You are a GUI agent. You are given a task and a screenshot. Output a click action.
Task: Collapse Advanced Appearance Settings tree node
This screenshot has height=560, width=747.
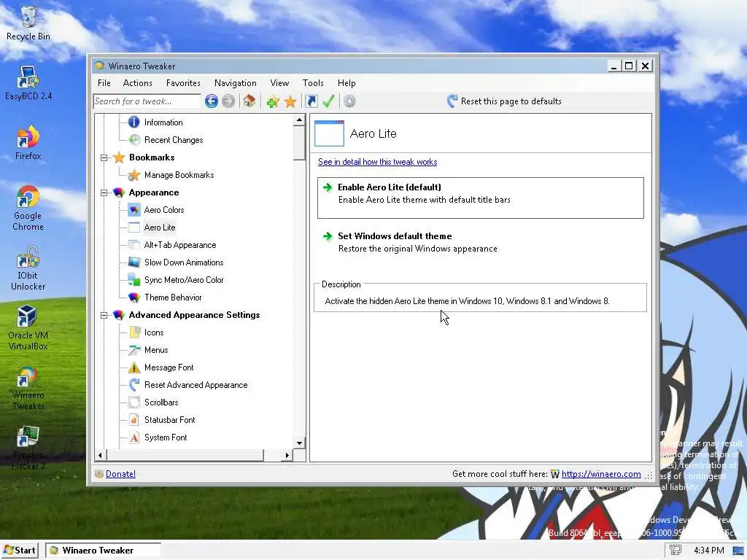tap(104, 315)
